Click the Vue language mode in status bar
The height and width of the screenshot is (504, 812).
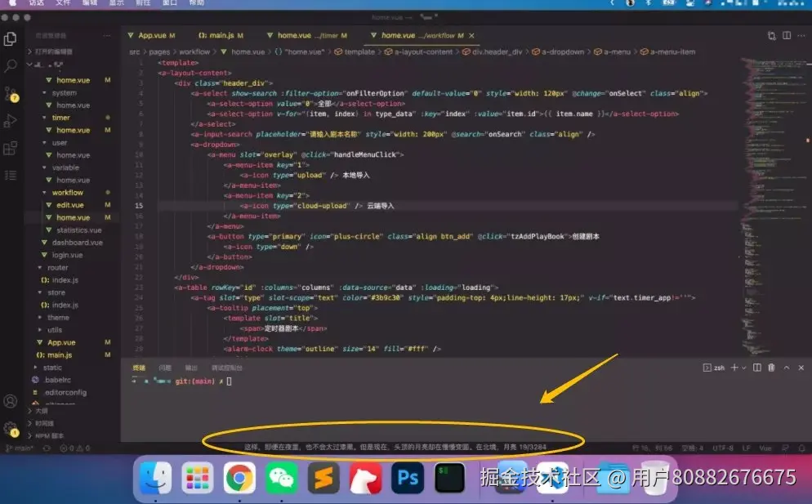coord(765,448)
